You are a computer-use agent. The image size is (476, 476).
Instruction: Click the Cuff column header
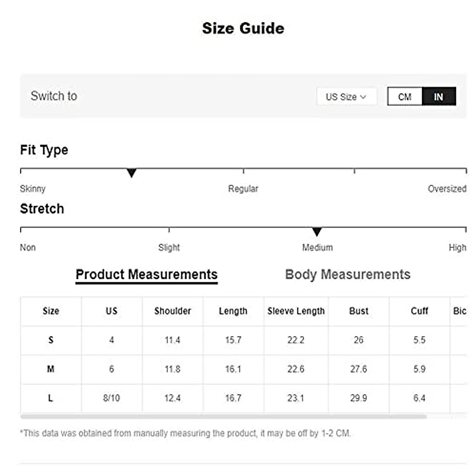[x=419, y=311]
